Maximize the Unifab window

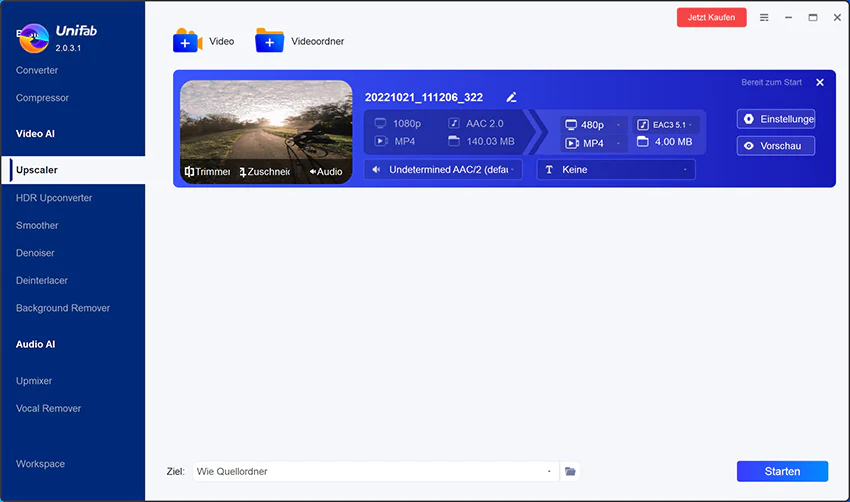tap(813, 17)
